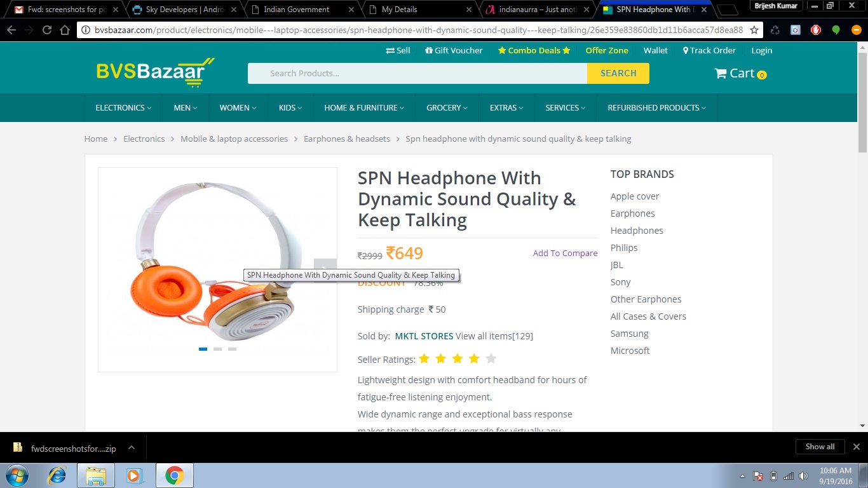Expand the WOMEN menu

point(238,108)
